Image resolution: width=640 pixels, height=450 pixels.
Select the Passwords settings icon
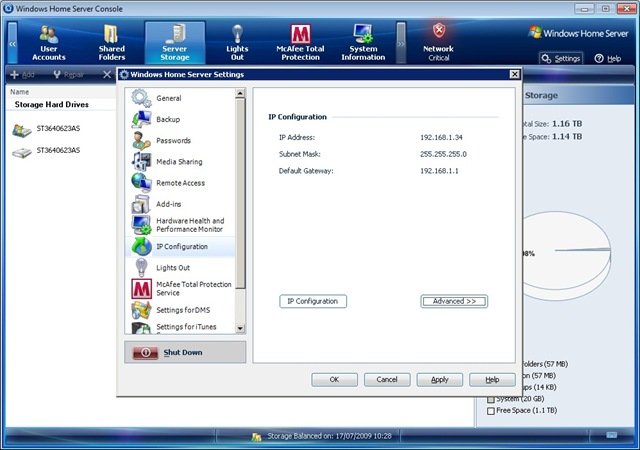tap(141, 140)
